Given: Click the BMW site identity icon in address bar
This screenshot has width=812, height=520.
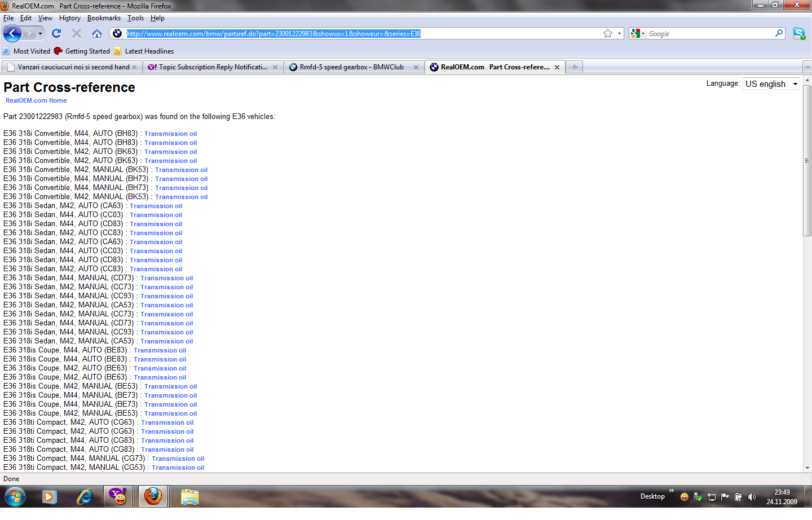Looking at the screenshot, I should pyautogui.click(x=117, y=33).
